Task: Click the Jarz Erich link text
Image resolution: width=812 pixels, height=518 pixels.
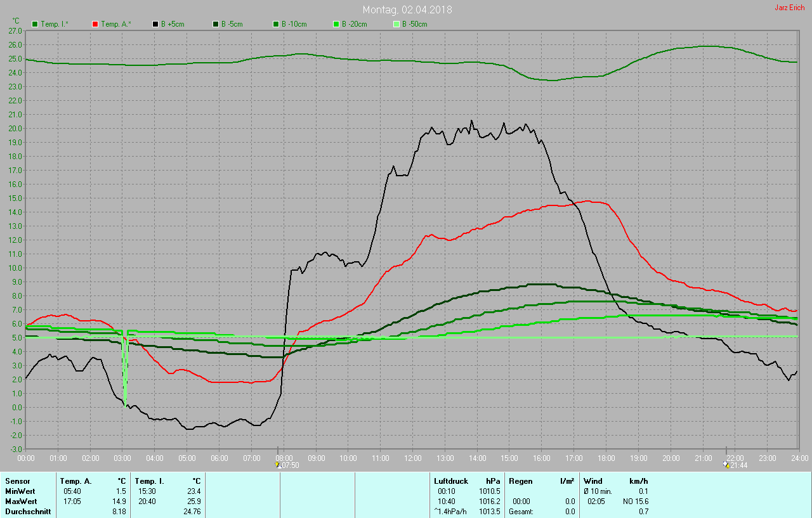Action: pyautogui.click(x=789, y=8)
